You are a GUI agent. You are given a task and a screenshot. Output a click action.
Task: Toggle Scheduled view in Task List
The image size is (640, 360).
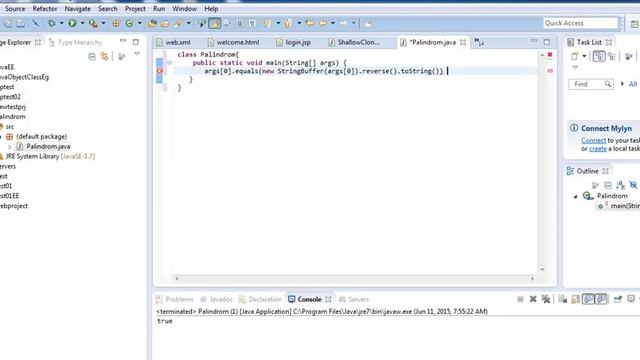611,56
